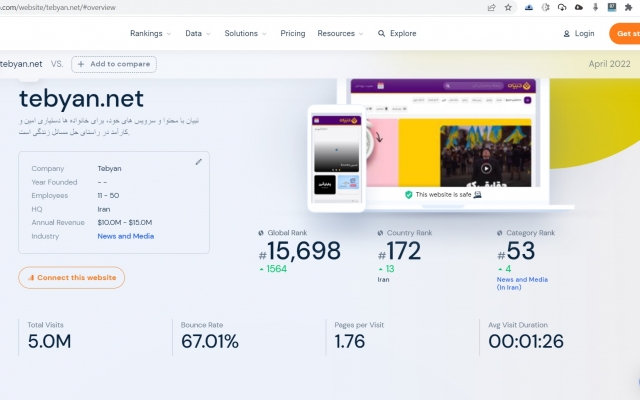The height and width of the screenshot is (400, 640).
Task: Click the share icon in address bar
Action: click(491, 7)
